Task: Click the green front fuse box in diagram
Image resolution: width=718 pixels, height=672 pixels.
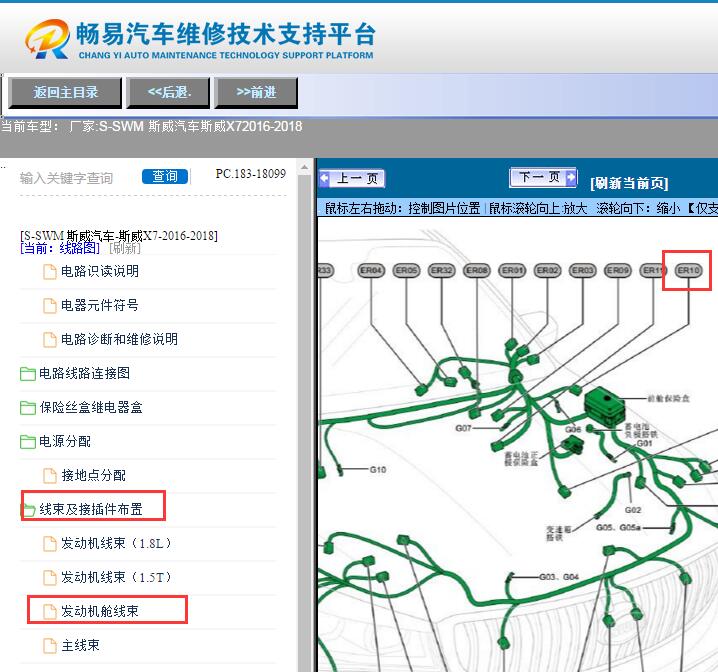Action: point(604,406)
